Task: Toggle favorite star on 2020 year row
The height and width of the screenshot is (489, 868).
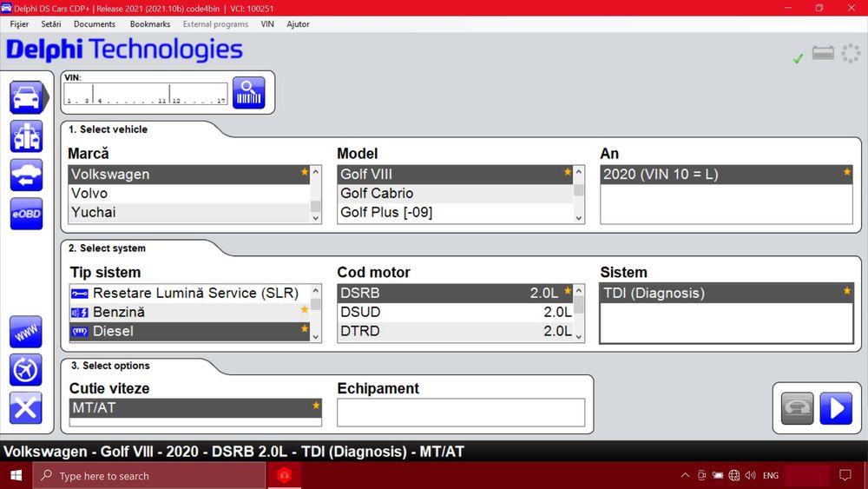Action: click(847, 172)
